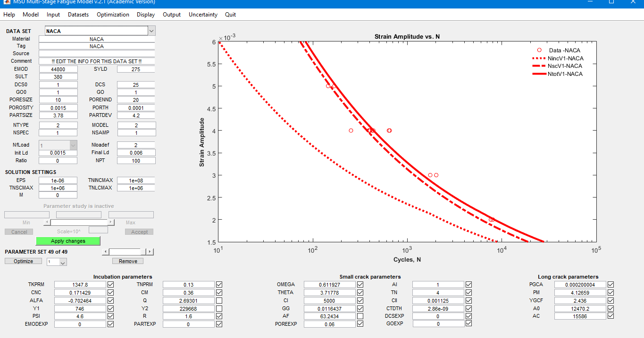Open the Optimization menu
This screenshot has width=644, height=338.
tap(113, 15)
